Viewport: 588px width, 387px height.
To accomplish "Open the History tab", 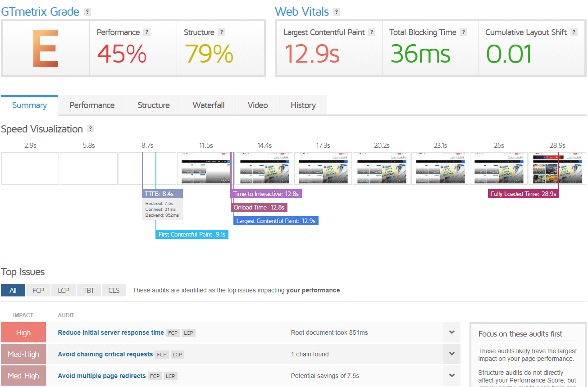I will point(303,105).
